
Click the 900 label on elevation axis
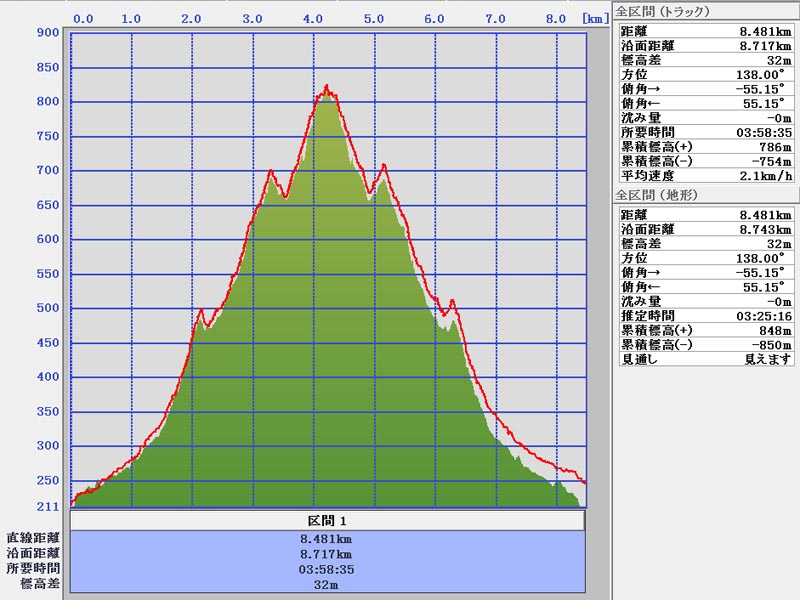coord(47,32)
